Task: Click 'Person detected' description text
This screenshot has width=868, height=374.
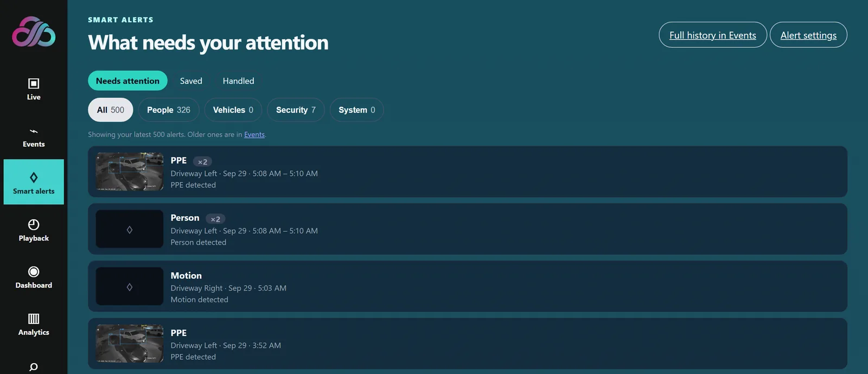Action: click(199, 243)
